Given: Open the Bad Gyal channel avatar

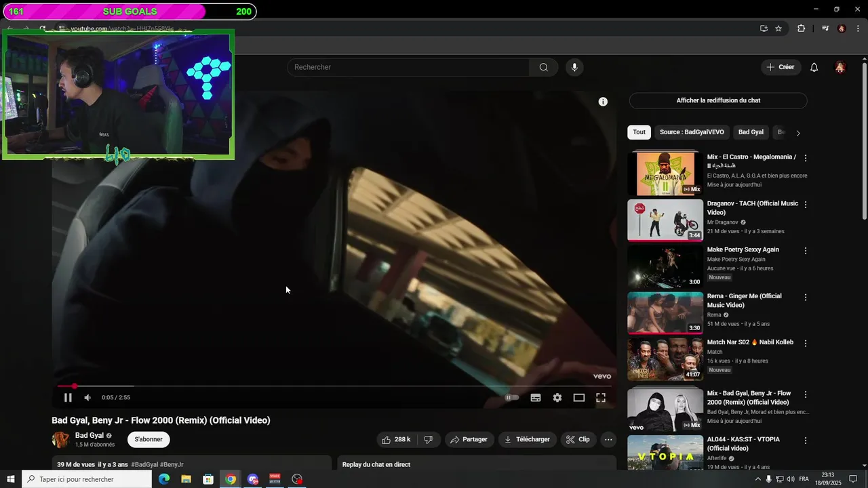Looking at the screenshot, I should [x=60, y=440].
